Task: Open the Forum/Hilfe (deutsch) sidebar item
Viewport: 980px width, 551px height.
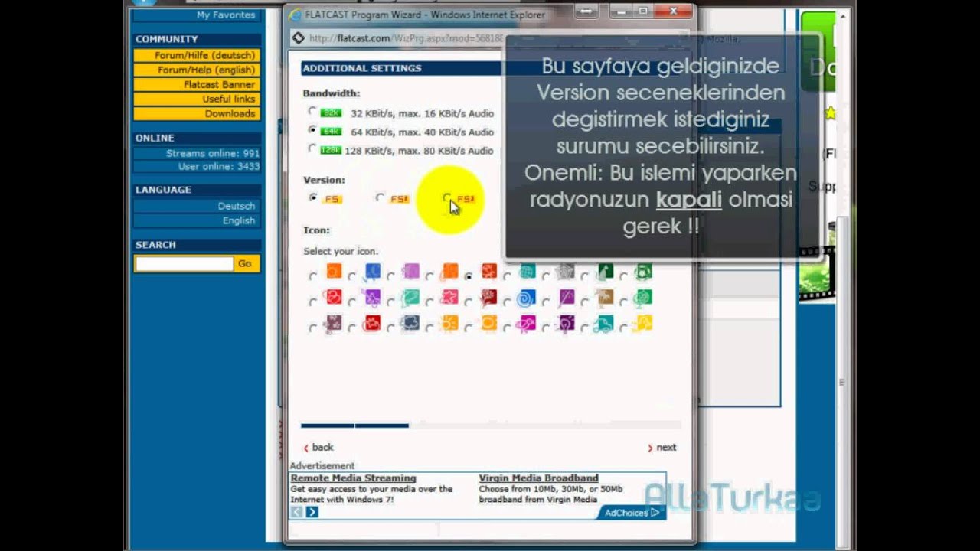Action: point(197,56)
